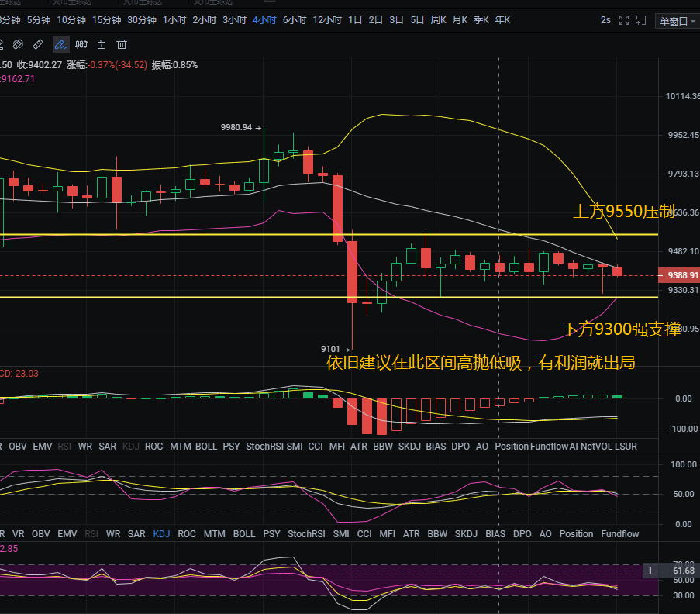Click the plus button beside 61.68
This screenshot has height=614, width=700.
pos(650,571)
